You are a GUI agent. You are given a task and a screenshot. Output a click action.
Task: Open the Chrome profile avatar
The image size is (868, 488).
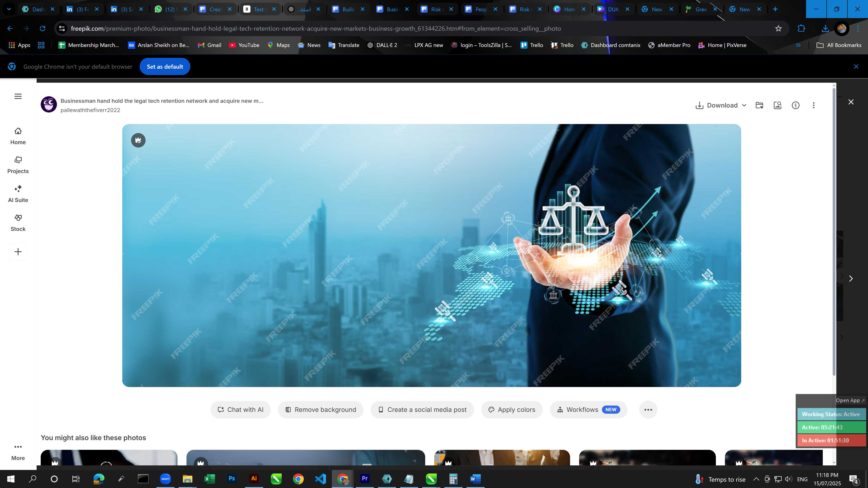841,29
